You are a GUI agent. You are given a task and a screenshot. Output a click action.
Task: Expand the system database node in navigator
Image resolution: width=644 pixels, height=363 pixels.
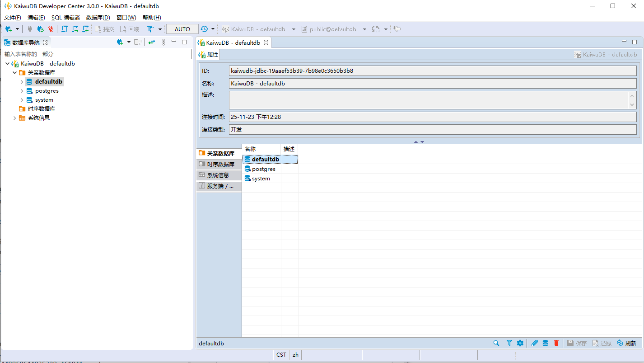(x=22, y=100)
